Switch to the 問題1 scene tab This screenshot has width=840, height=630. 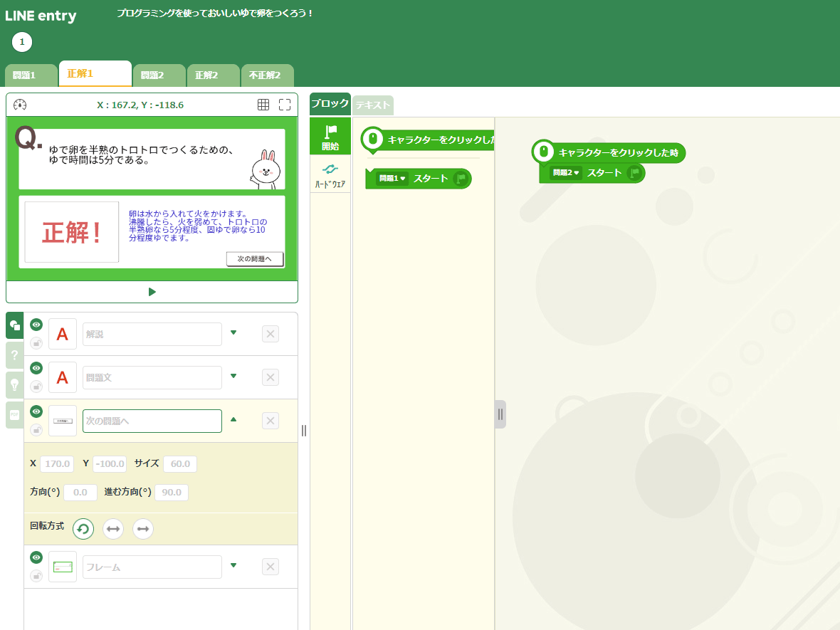tap(31, 75)
